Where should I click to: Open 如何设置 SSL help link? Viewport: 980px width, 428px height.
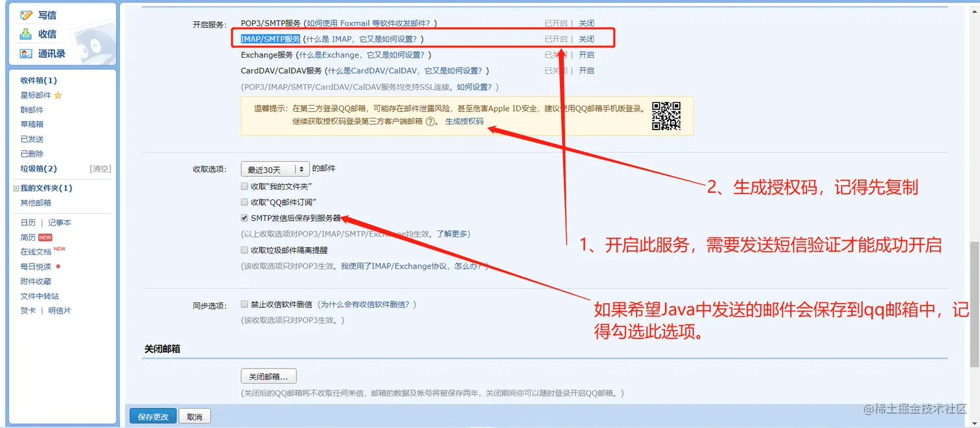click(476, 87)
